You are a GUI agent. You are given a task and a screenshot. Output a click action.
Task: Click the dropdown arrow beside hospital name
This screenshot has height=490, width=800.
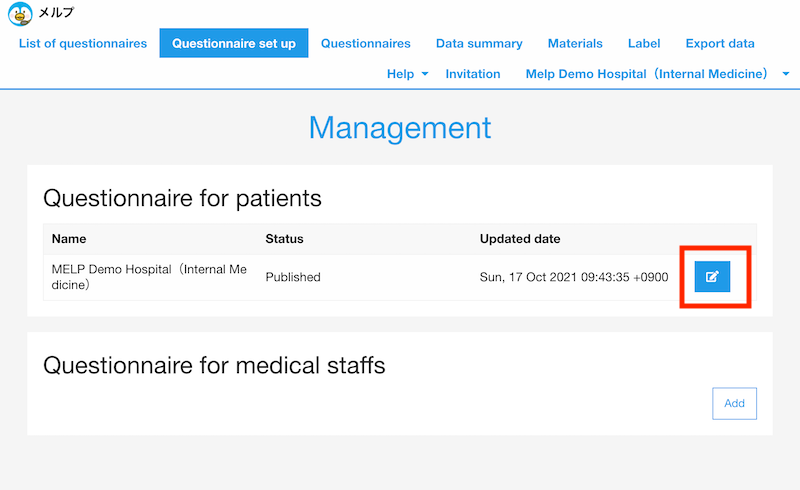[x=786, y=74]
